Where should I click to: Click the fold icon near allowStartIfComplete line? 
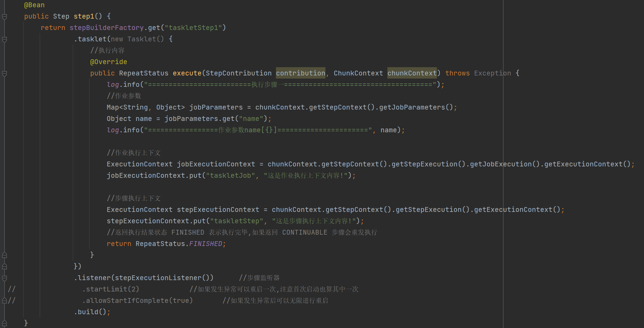[4, 300]
